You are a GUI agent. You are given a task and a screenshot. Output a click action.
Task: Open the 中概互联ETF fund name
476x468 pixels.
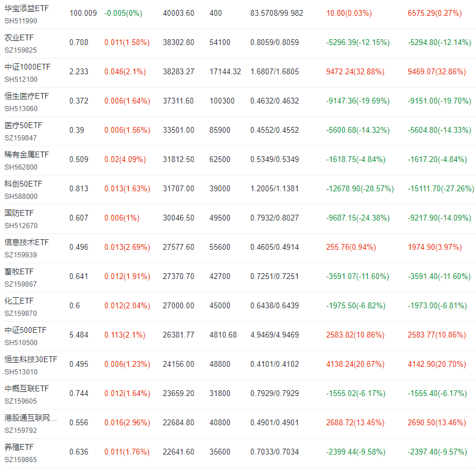point(26,388)
